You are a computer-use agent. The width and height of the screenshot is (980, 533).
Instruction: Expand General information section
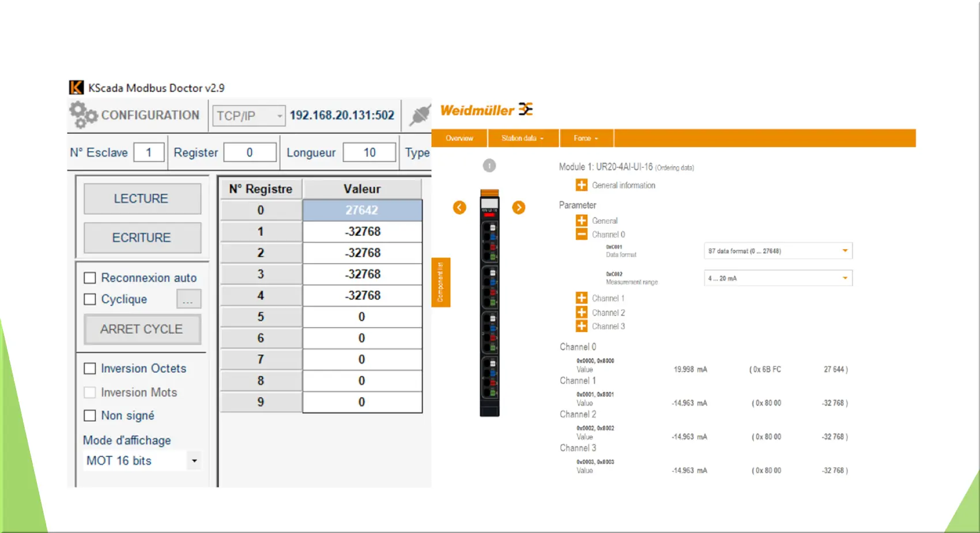coord(582,185)
